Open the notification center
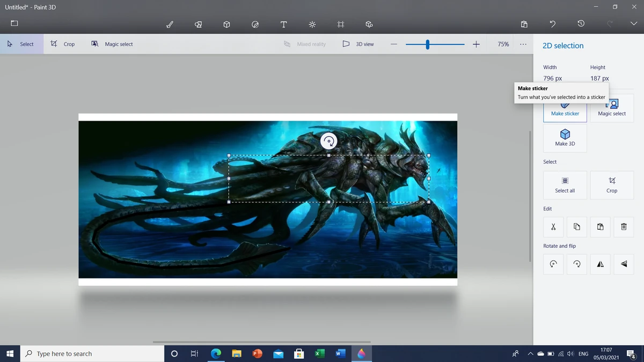The image size is (644, 362). 631,354
